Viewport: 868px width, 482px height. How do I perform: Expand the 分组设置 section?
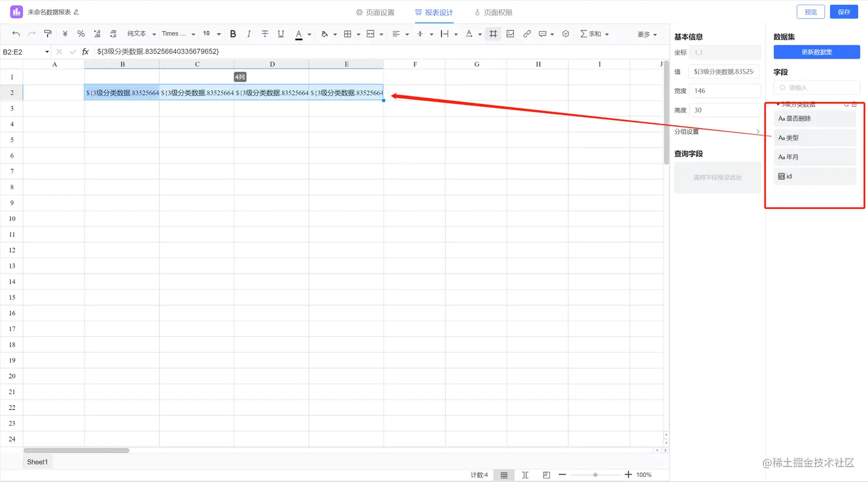(717, 132)
